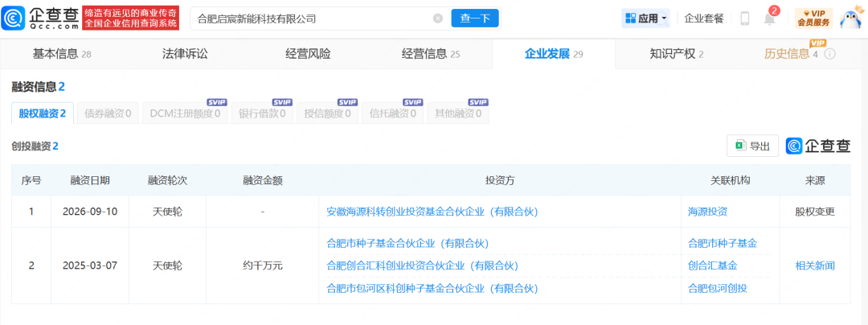
Task: Open the penguin user avatar
Action: 851,19
